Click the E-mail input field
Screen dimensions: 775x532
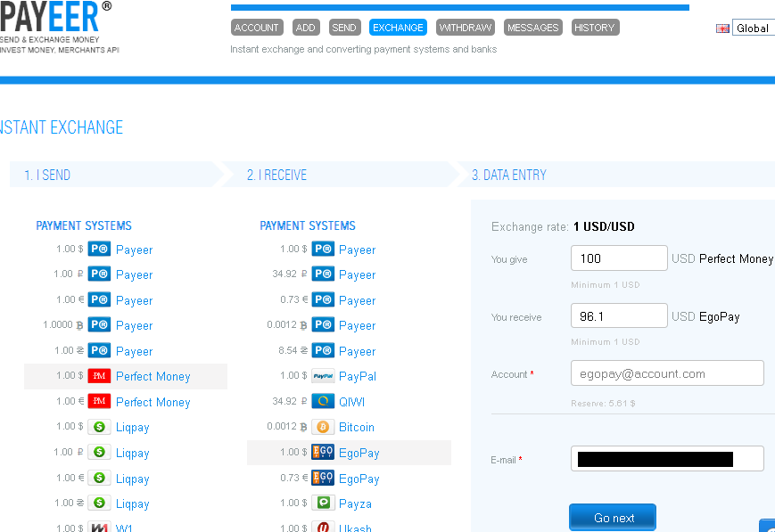pyautogui.click(x=667, y=459)
